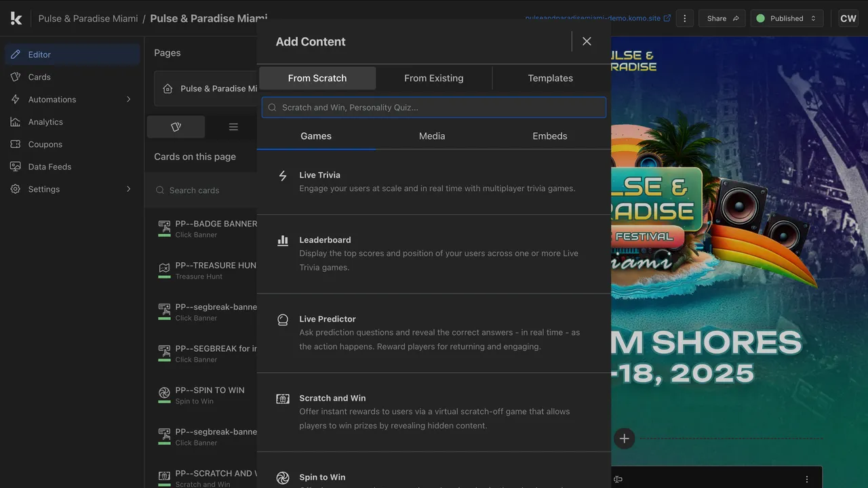868x488 pixels.
Task: Focus the Search cards field
Action: pos(202,190)
